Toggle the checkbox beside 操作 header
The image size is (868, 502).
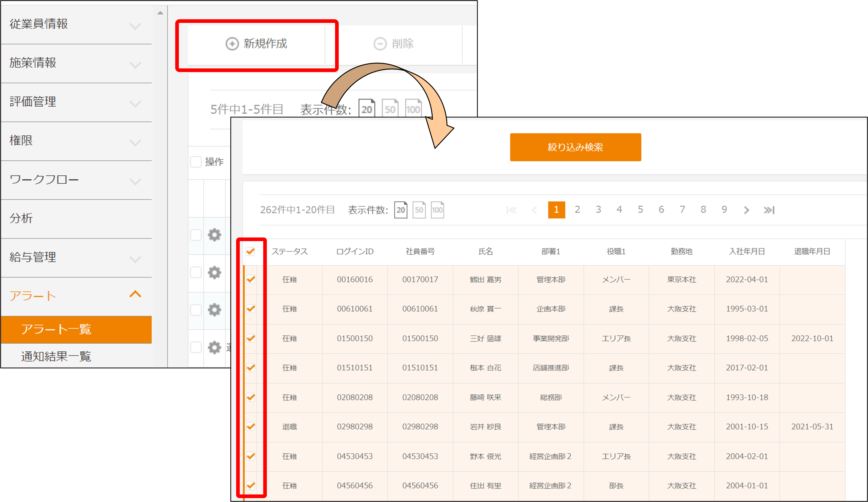click(x=196, y=161)
